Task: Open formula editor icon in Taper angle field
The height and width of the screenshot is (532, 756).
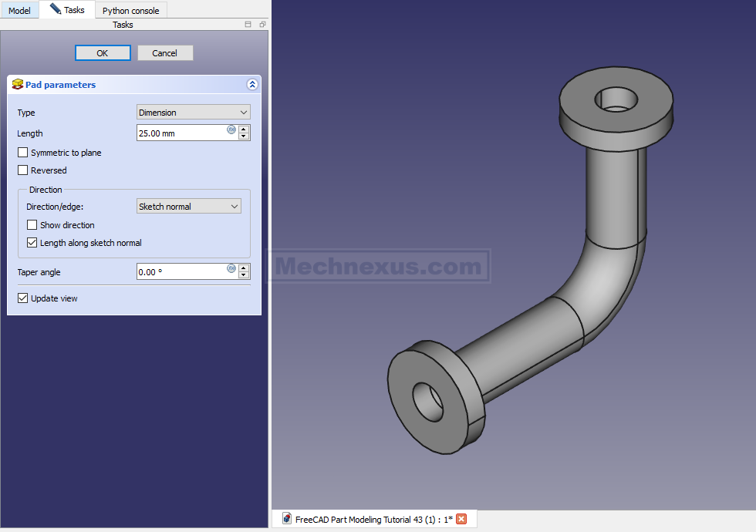Action: 231,268
